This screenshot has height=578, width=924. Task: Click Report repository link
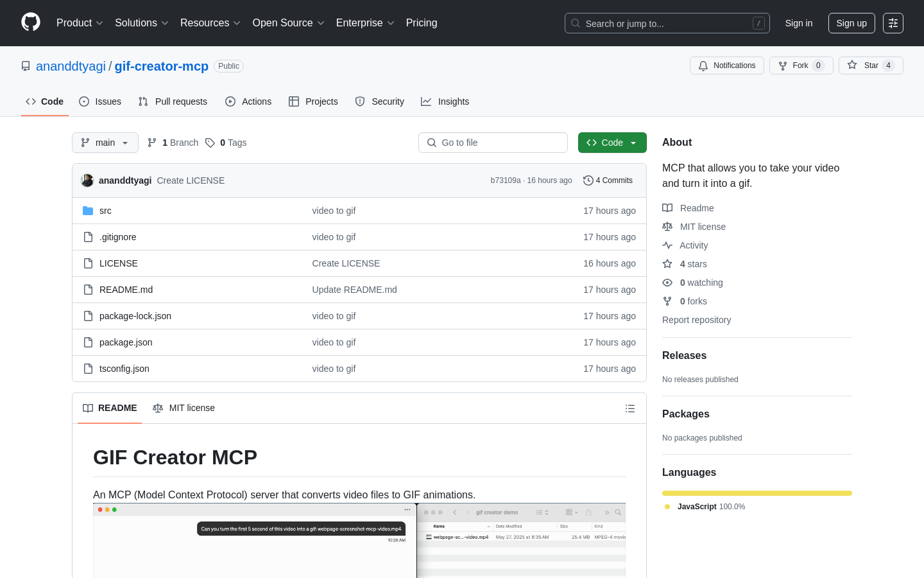point(696,320)
